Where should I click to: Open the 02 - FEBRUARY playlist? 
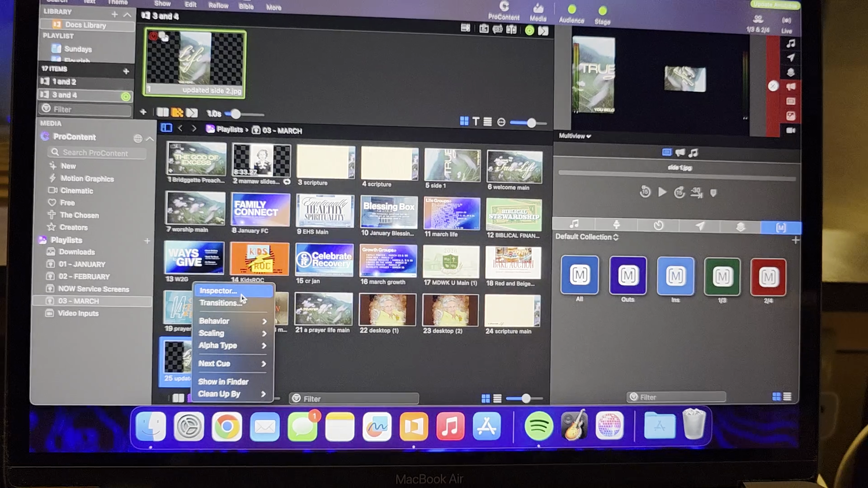pyautogui.click(x=84, y=277)
